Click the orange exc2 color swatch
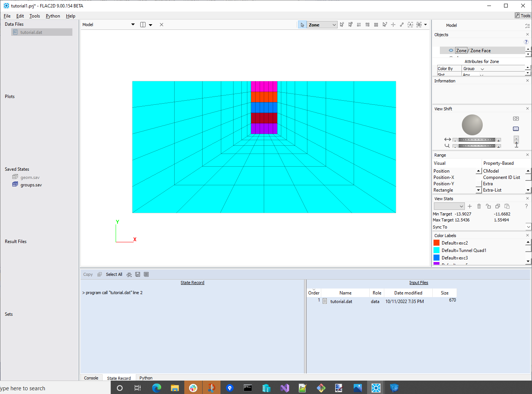Image resolution: width=532 pixels, height=394 pixels. pyautogui.click(x=436, y=243)
